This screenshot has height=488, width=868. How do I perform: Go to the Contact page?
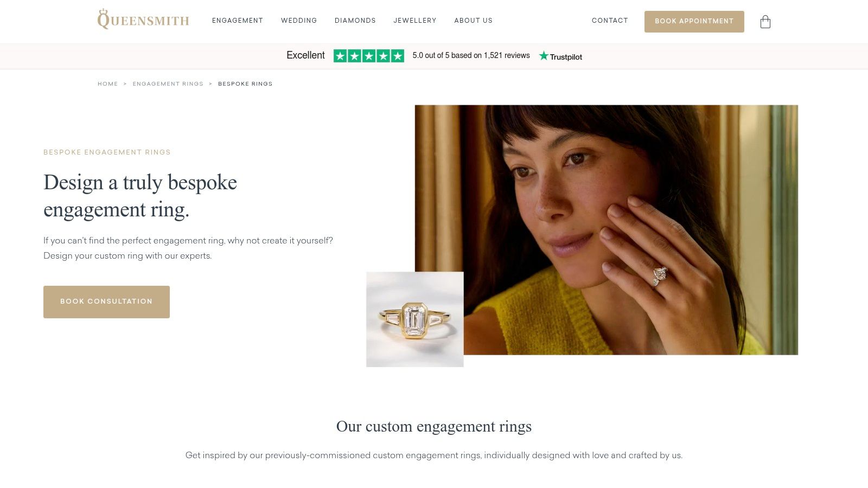pyautogui.click(x=610, y=21)
